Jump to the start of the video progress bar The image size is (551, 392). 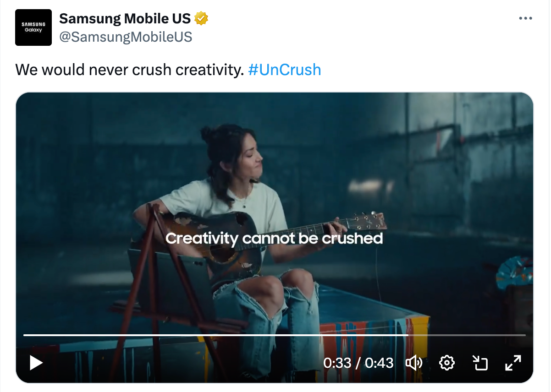coord(25,335)
